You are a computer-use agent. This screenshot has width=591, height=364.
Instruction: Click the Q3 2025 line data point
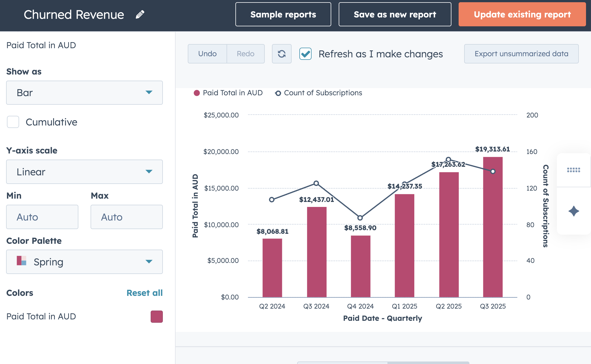493,171
